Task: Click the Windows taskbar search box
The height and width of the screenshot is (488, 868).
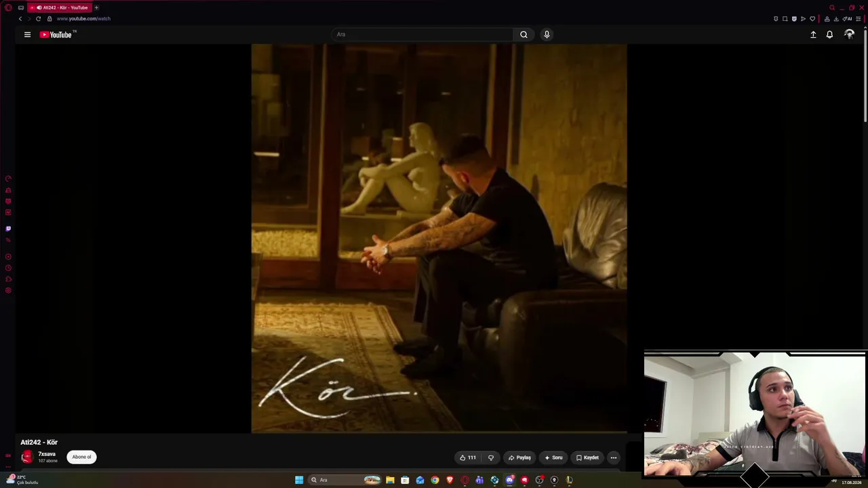Action: point(345,480)
